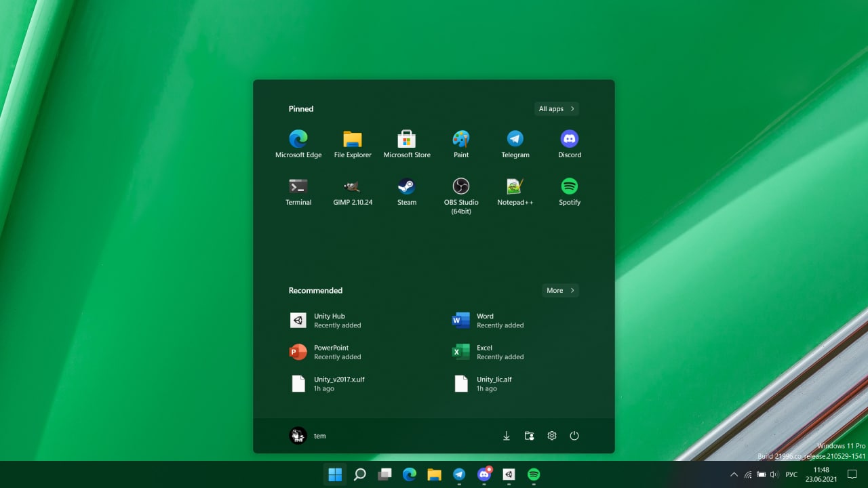This screenshot has width=868, height=488.
Task: Click battery icon in system tray
Action: click(x=762, y=474)
